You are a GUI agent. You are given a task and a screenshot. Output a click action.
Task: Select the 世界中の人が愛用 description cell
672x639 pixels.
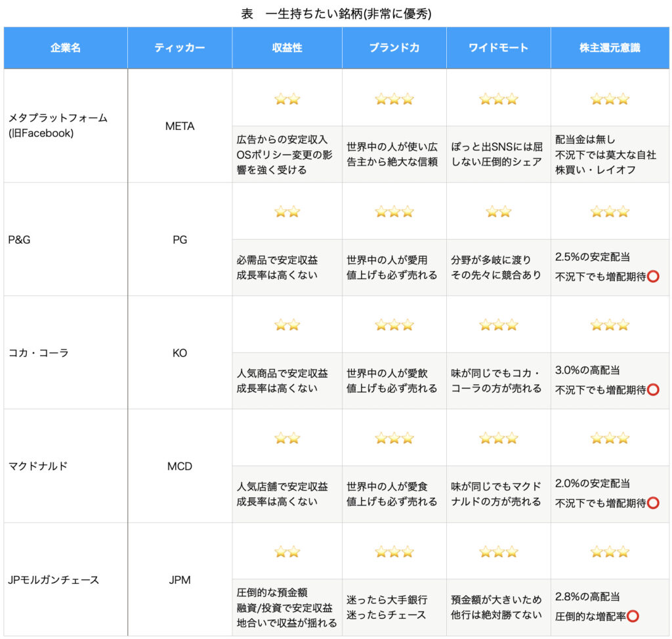394,267
